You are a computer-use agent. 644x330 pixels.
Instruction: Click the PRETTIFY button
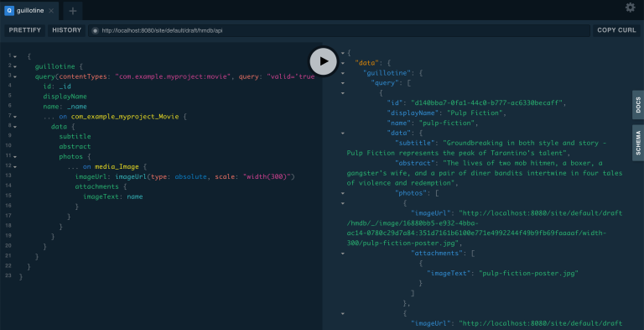24,30
